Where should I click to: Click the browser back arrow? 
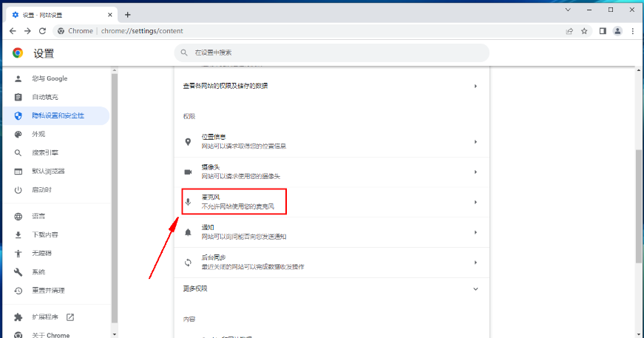pyautogui.click(x=13, y=31)
